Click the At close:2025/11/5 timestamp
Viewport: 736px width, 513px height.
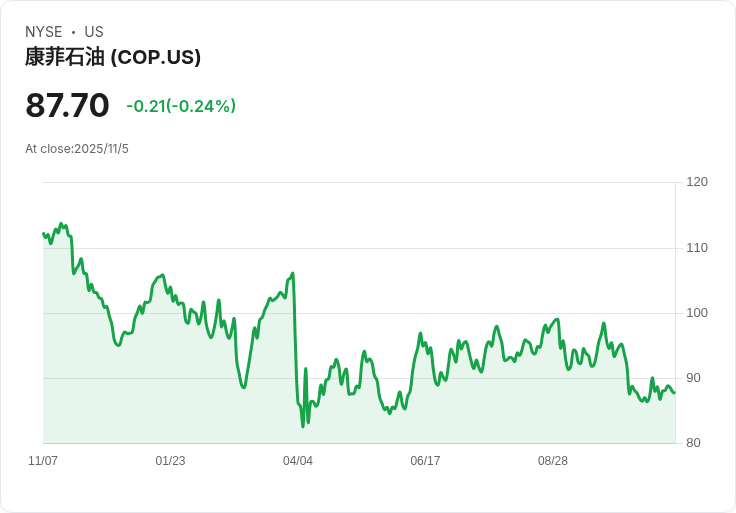[x=77, y=149]
